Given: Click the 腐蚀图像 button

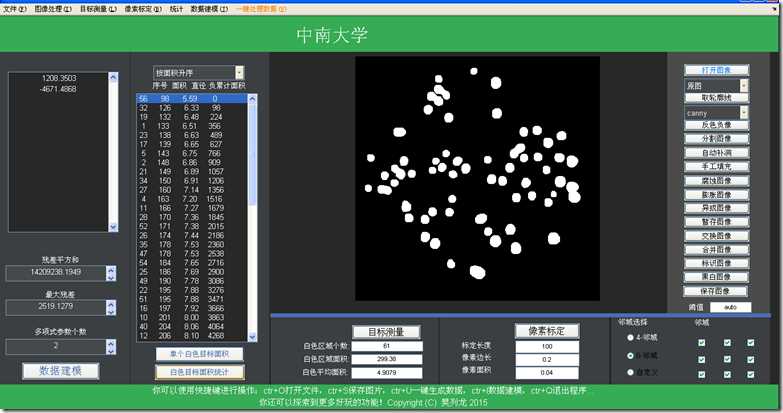Looking at the screenshot, I should coord(716,180).
